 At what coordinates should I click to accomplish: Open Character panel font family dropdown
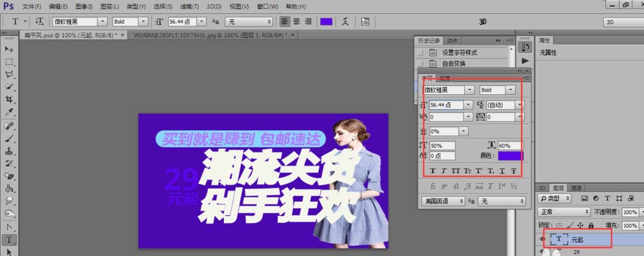[469, 90]
